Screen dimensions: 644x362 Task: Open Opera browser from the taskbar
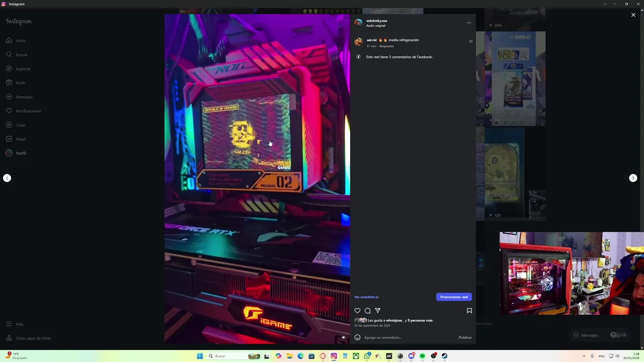point(323,356)
